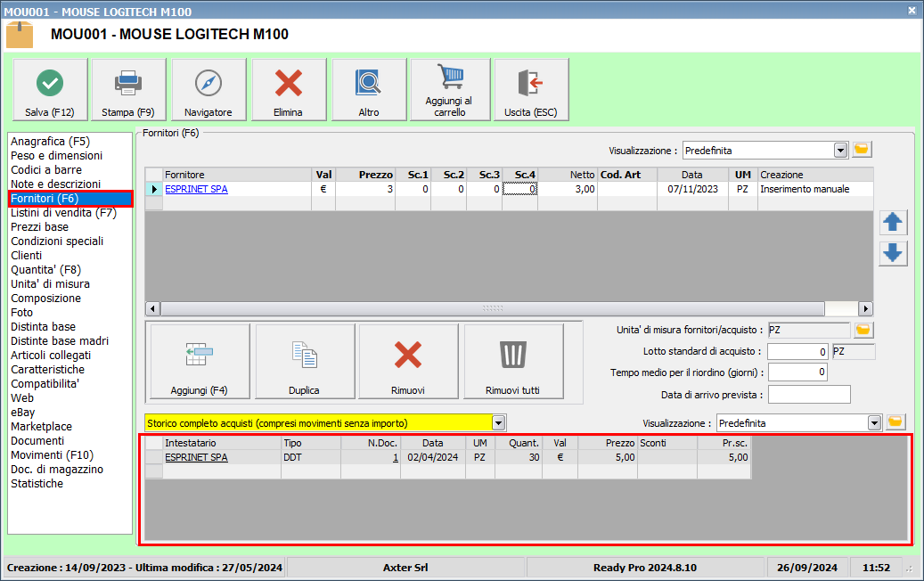Click Tempo medio per il riordino field
This screenshot has height=581, width=924.
pyautogui.click(x=797, y=372)
